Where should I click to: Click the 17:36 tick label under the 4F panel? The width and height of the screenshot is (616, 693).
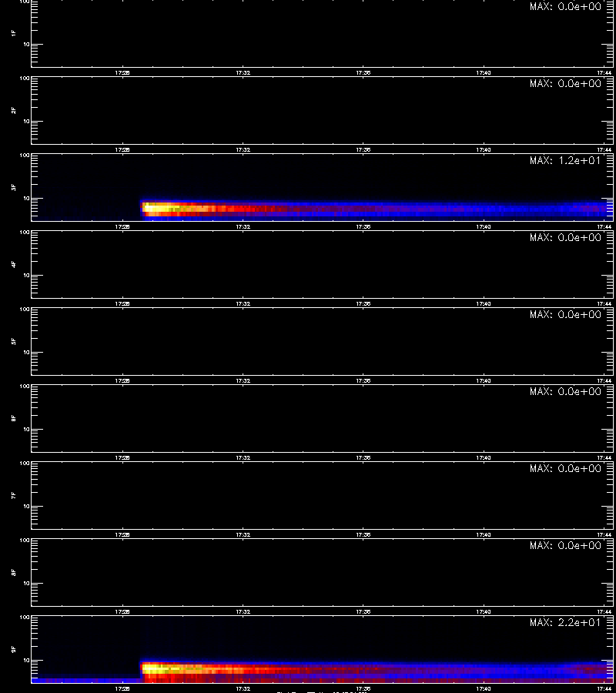point(363,303)
